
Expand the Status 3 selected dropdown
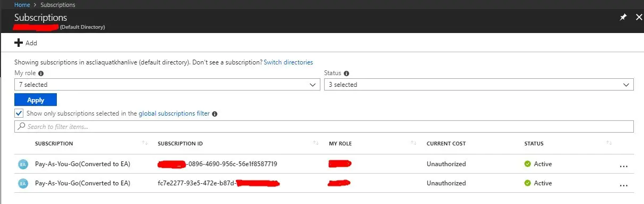point(479,85)
